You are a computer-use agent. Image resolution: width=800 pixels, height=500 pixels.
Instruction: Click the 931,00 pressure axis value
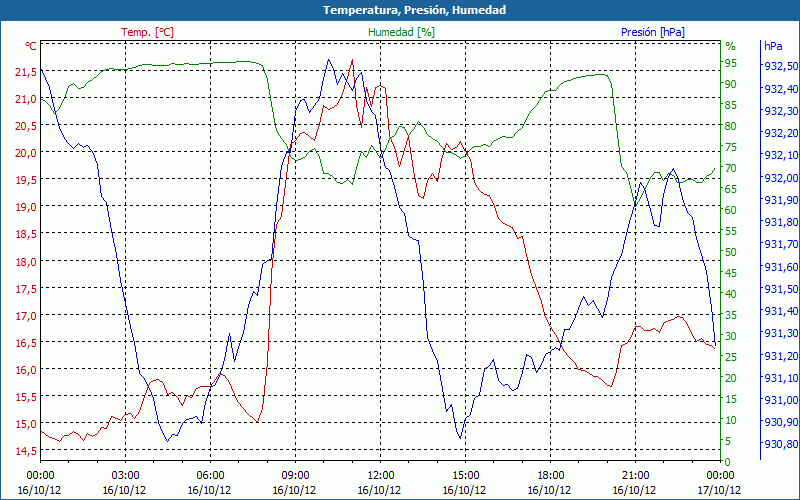click(781, 399)
